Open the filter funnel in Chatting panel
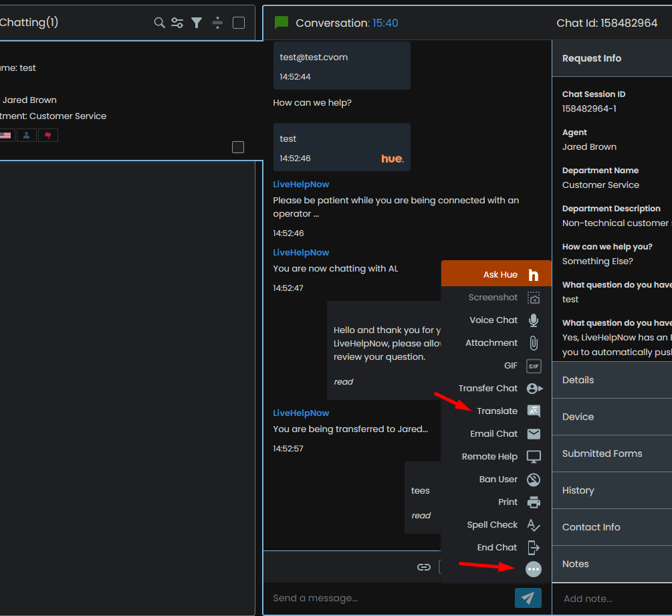This screenshot has width=672, height=616. [197, 23]
